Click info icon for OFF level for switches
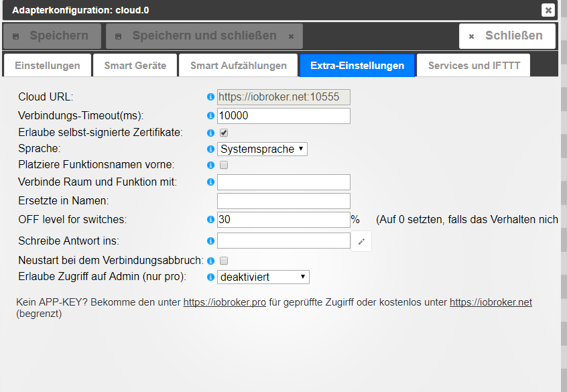 [211, 219]
